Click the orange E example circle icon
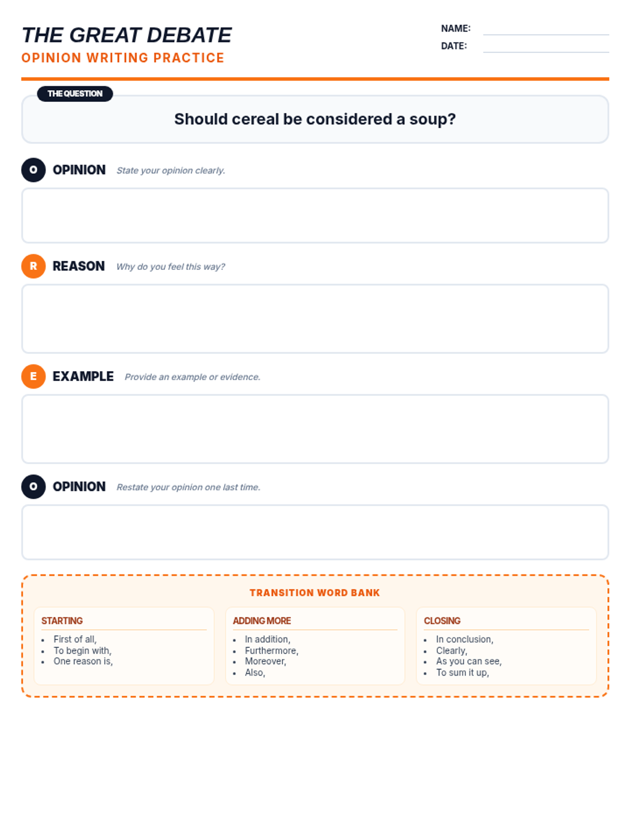 (33, 376)
